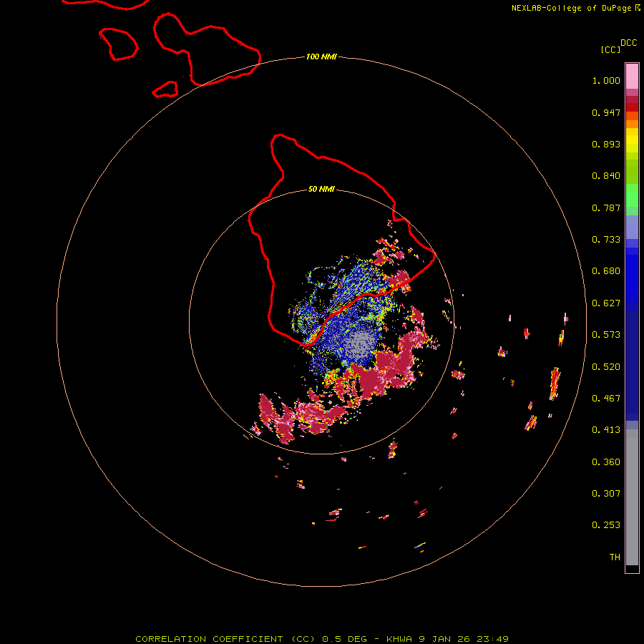Click the TH threshold label
644x644 pixels.
coord(615,557)
